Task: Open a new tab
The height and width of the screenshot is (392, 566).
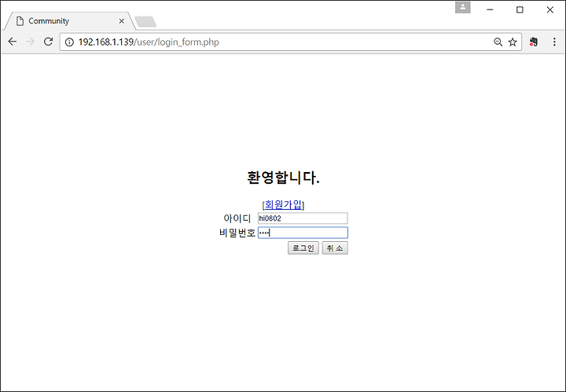Action: click(145, 22)
